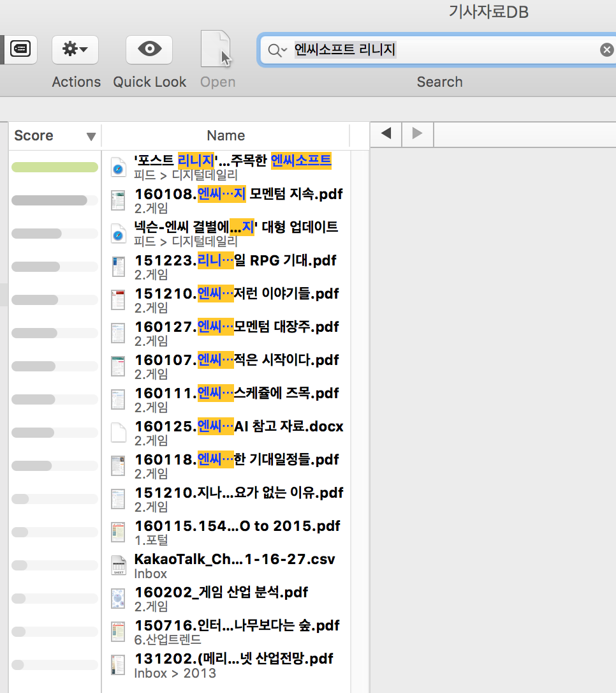Click PDF icon of 160107 적은 시작이다 file

point(118,367)
